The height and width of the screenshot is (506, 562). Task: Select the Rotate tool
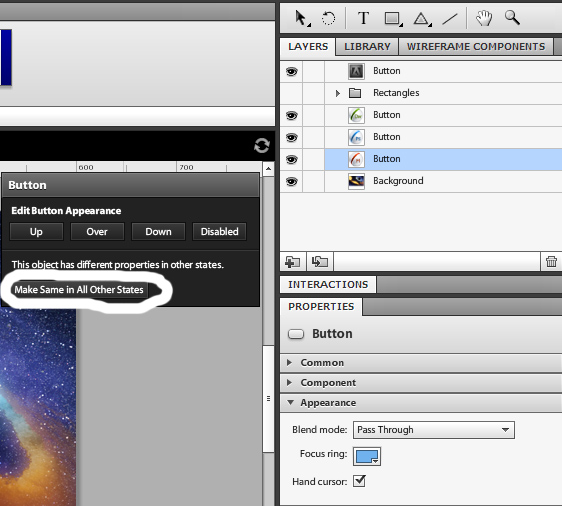click(x=328, y=18)
